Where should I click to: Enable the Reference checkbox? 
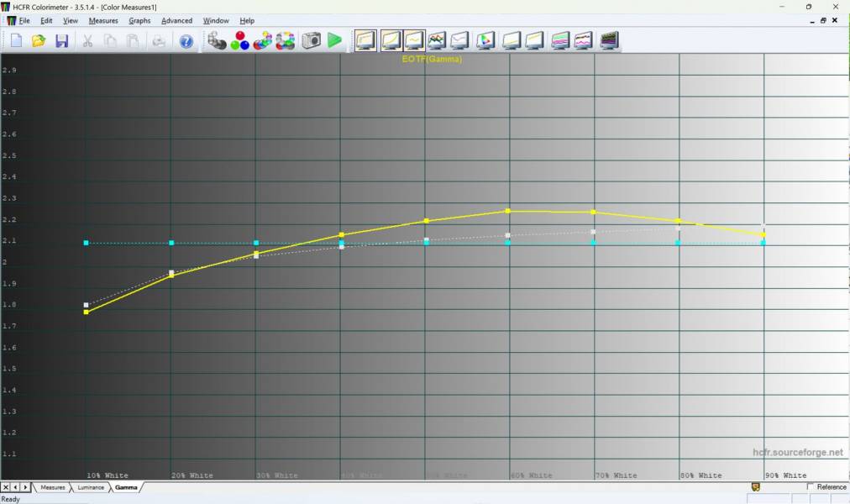(811, 487)
